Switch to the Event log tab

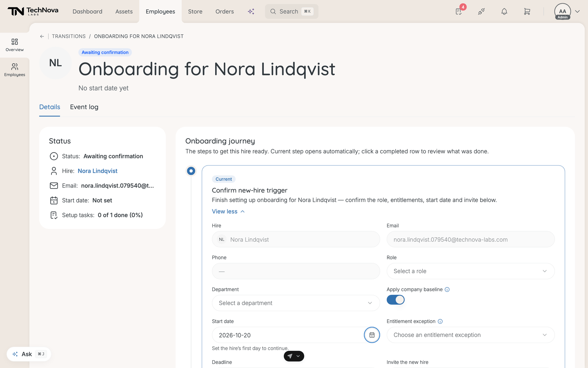(x=84, y=107)
